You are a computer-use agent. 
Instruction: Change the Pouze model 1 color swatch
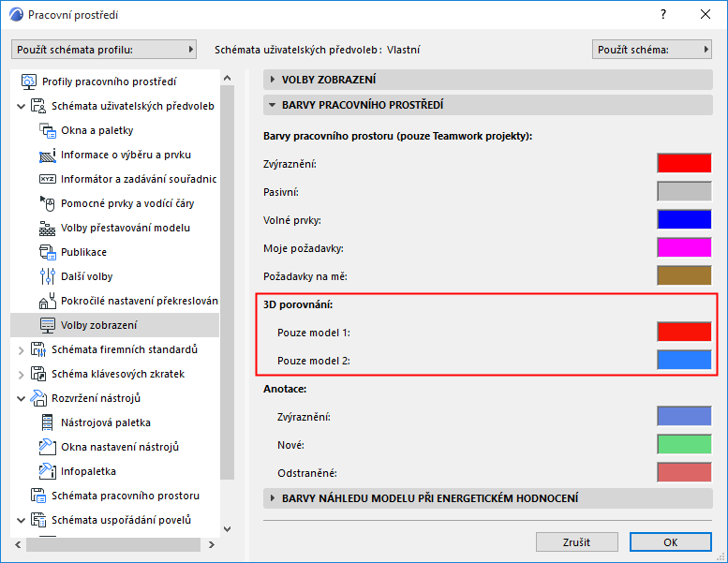[684, 332]
